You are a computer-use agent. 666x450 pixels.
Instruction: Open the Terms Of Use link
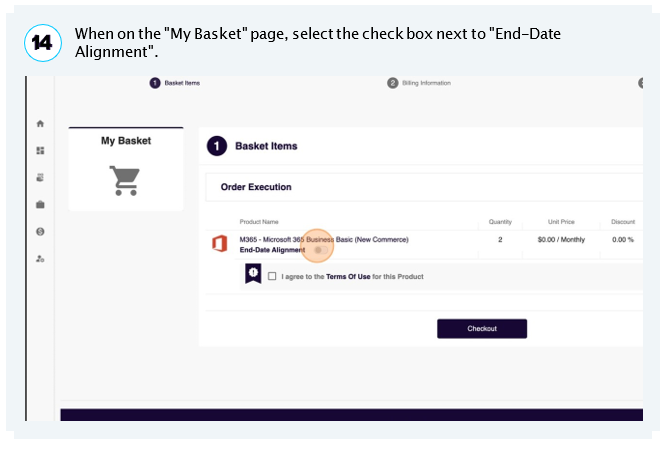tap(348, 277)
